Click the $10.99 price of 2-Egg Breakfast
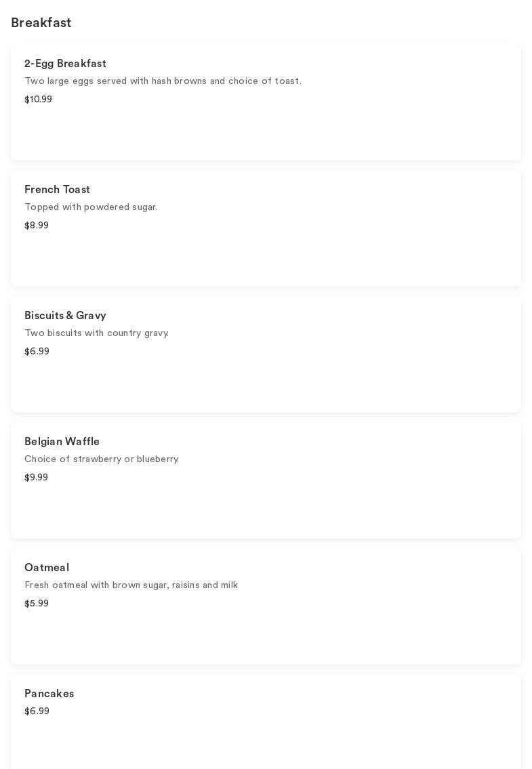532x769 pixels. click(38, 100)
